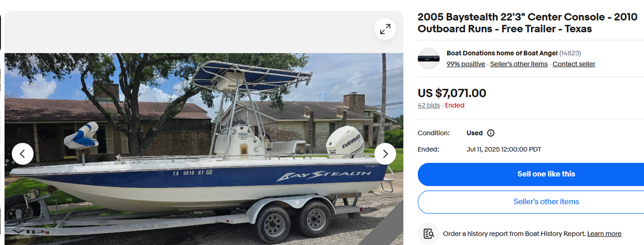This screenshot has width=644, height=245.
Task: Follow the Learn more link
Action: tap(604, 234)
